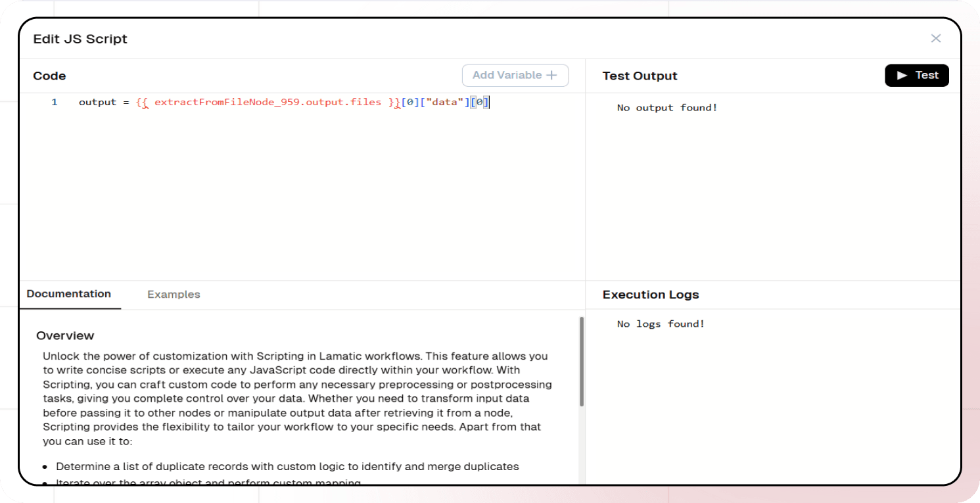Close the Edit JS Script dialog
Viewport: 980px width, 503px height.
(935, 39)
